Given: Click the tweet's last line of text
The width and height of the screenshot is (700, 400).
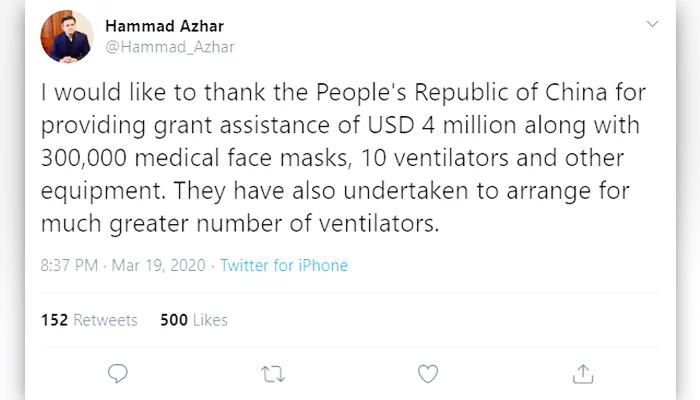Looking at the screenshot, I should pos(240,222).
